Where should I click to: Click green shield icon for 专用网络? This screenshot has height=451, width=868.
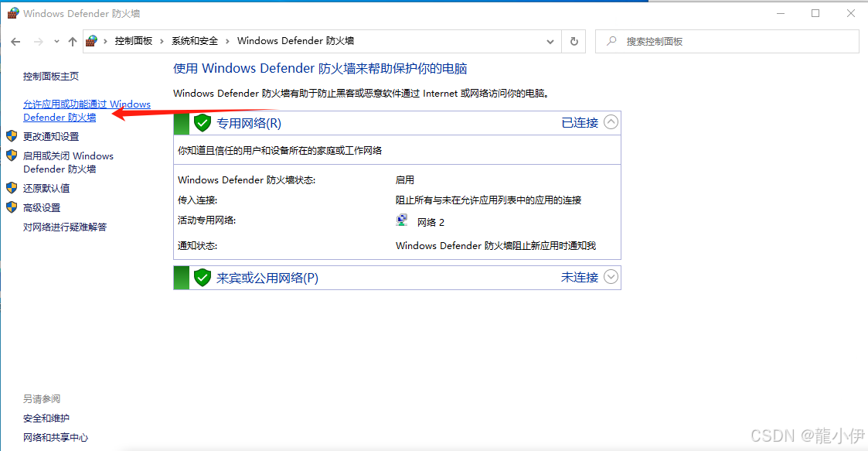tap(203, 122)
